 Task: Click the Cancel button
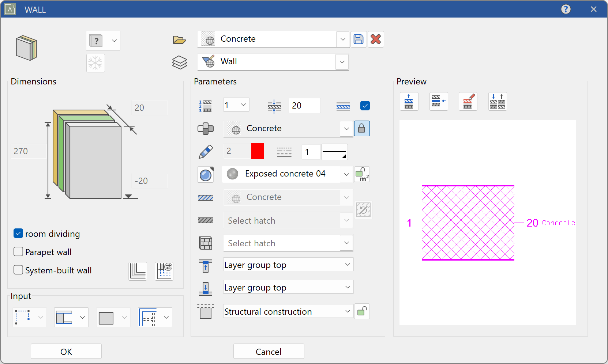coord(269,352)
